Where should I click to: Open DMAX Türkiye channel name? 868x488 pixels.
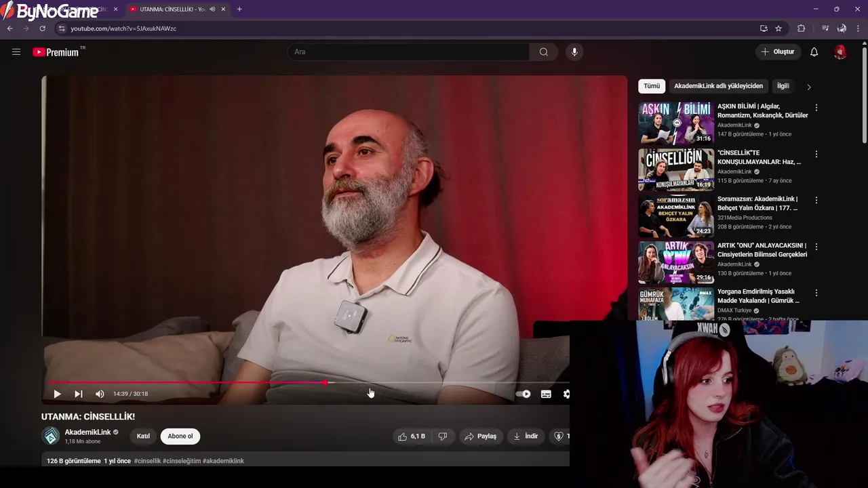point(734,310)
